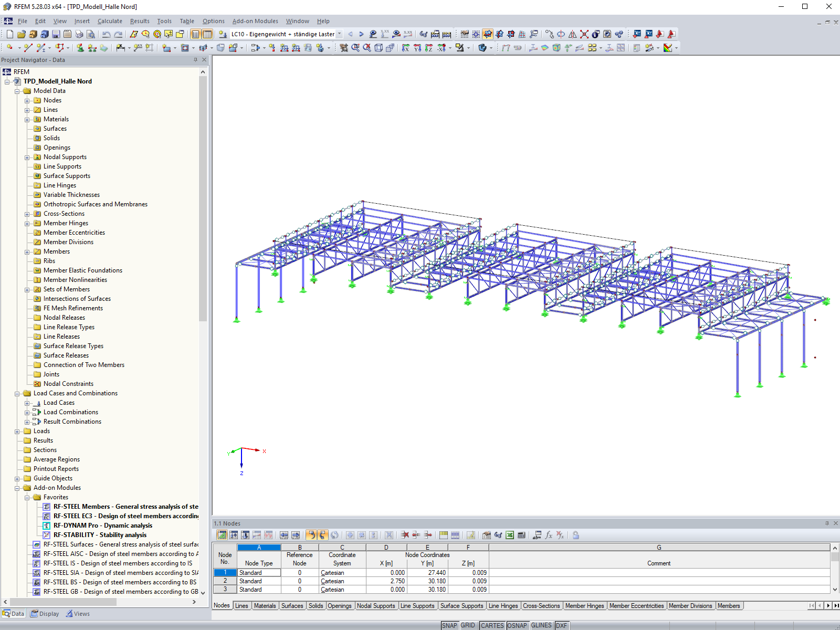This screenshot has height=630, width=840.
Task: Open RF-STEEL EC3 design module
Action: click(x=125, y=516)
